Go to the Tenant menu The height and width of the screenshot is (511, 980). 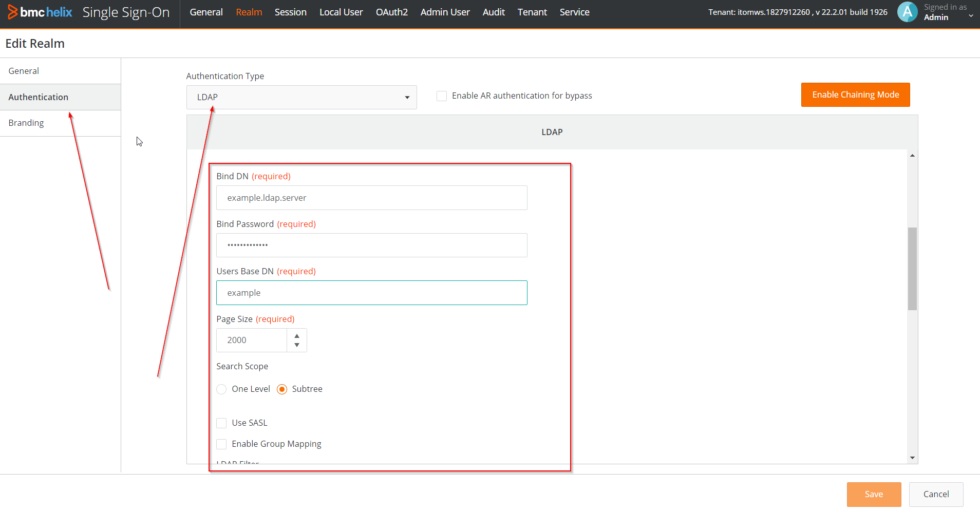(532, 12)
